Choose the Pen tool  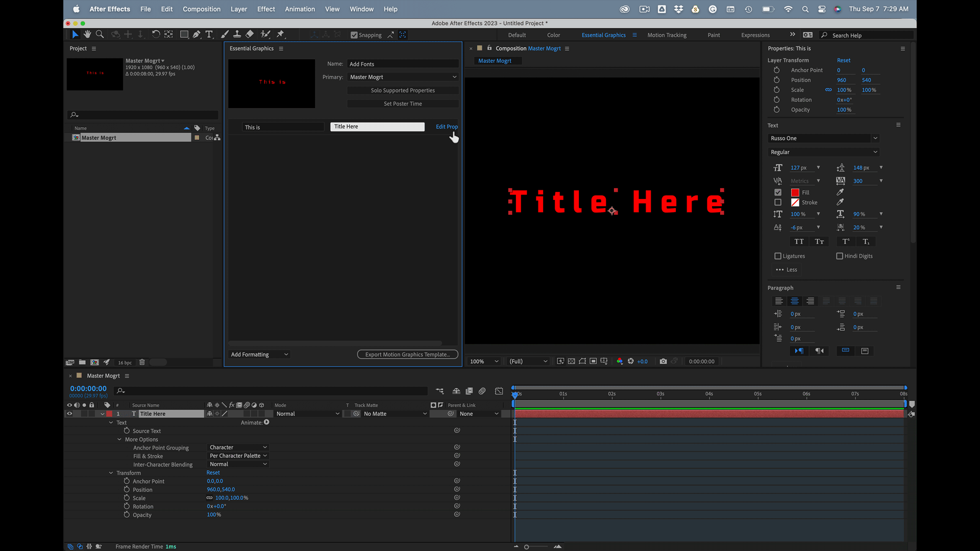click(x=197, y=34)
